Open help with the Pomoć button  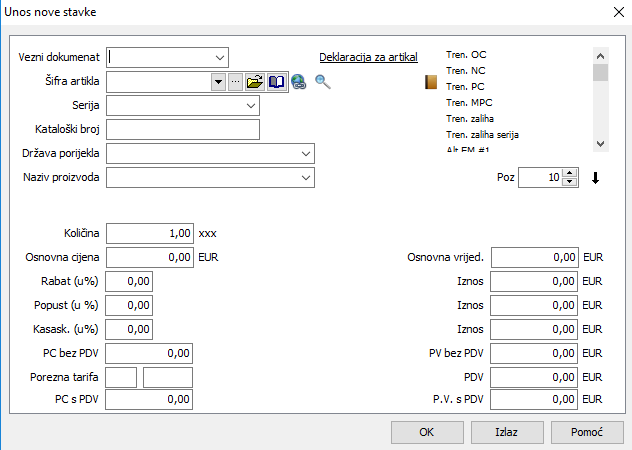pos(587,432)
